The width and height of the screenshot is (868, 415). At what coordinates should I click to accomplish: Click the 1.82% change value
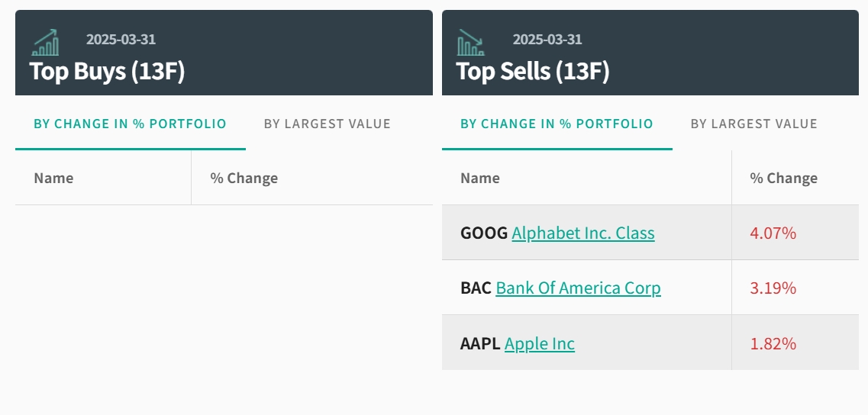point(773,343)
